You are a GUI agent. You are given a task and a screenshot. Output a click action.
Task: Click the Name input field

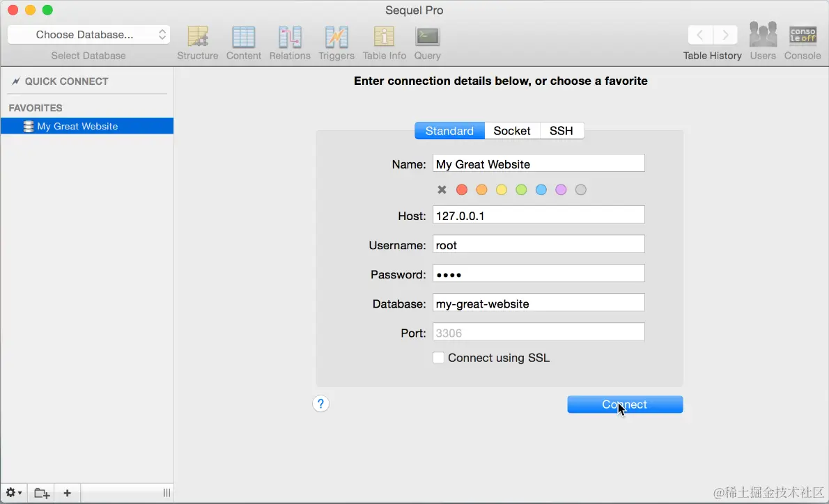pos(539,164)
